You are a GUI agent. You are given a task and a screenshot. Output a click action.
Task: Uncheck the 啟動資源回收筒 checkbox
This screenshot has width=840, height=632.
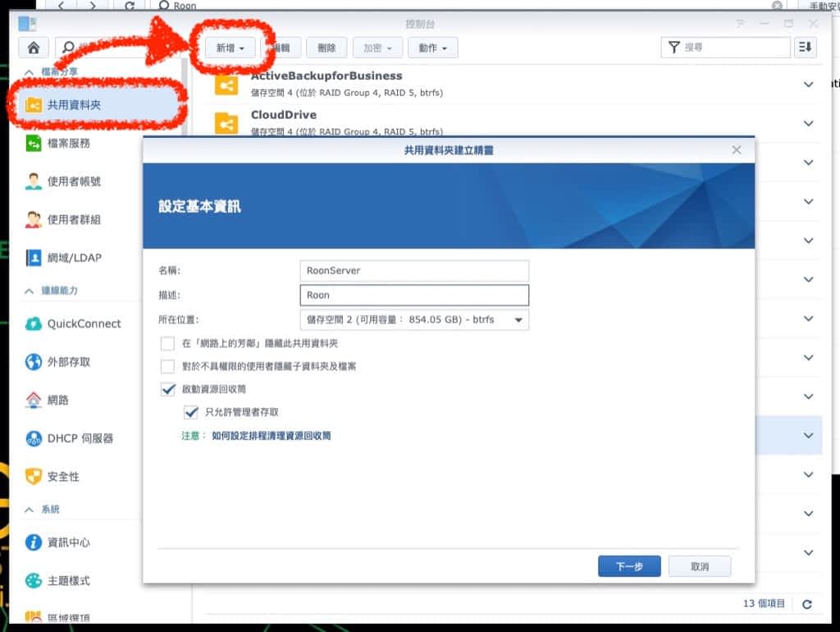click(168, 389)
